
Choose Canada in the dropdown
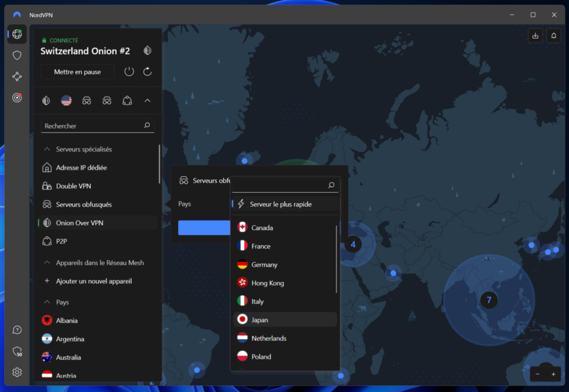(x=285, y=228)
